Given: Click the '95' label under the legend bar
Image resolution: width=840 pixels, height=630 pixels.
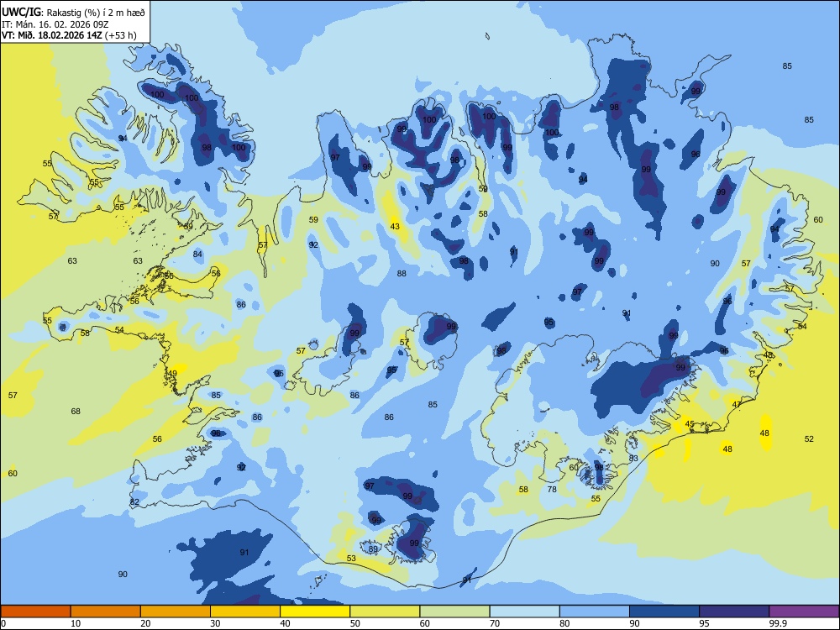Looking at the screenshot, I should (x=705, y=623).
